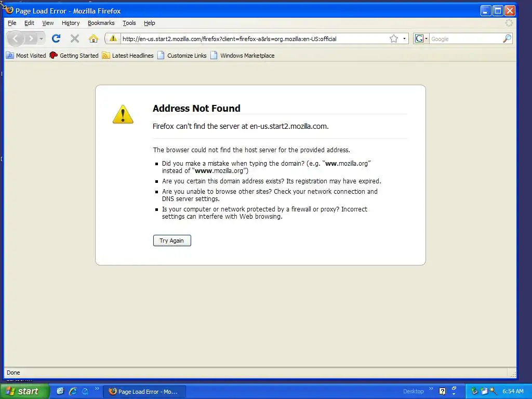The height and width of the screenshot is (399, 532).
Task: Open the Getting Started bookmark
Action: pyautogui.click(x=74, y=55)
